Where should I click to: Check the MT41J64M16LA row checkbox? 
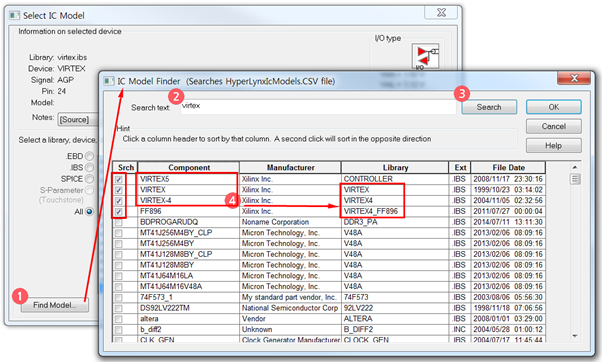click(119, 276)
